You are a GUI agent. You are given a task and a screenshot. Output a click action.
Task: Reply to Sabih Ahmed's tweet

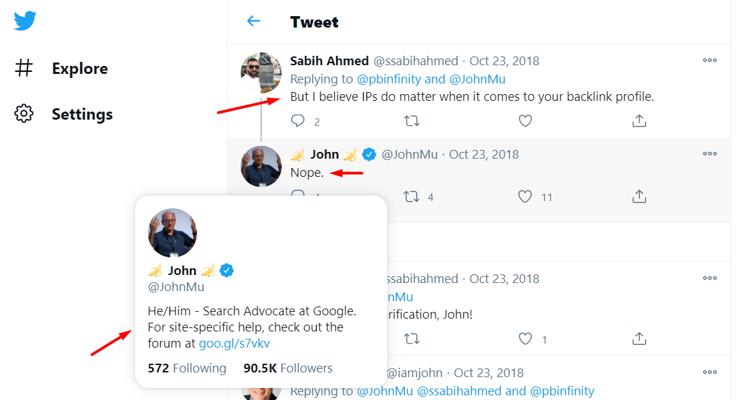298,121
